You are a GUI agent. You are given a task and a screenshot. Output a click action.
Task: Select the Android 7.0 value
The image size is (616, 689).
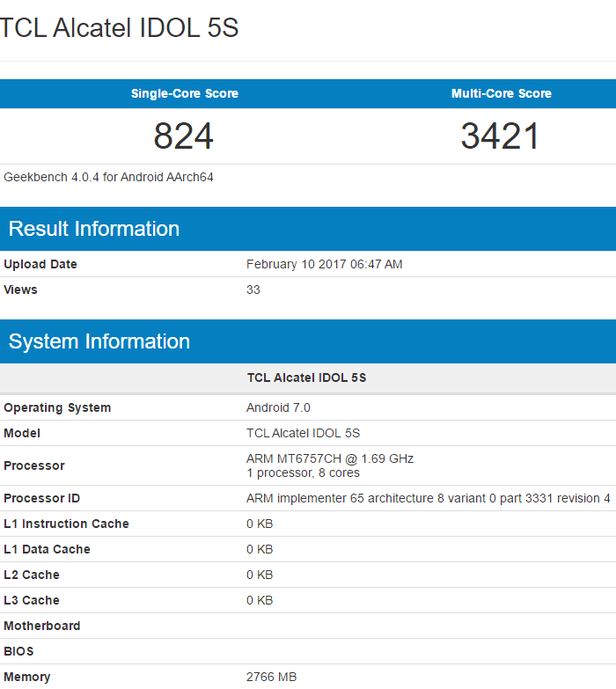pos(278,407)
